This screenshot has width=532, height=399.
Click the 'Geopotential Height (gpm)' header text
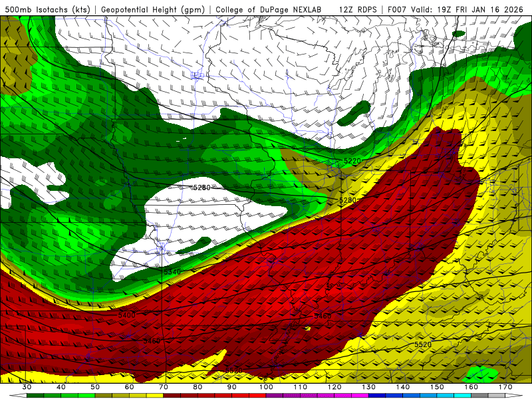click(x=153, y=9)
